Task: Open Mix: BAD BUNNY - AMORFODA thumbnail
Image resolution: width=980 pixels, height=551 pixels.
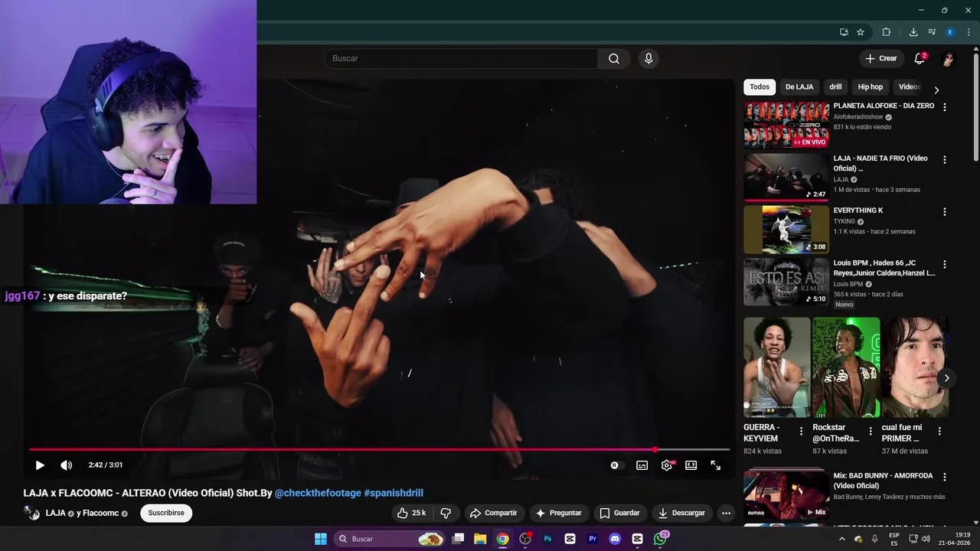Action: tap(786, 494)
